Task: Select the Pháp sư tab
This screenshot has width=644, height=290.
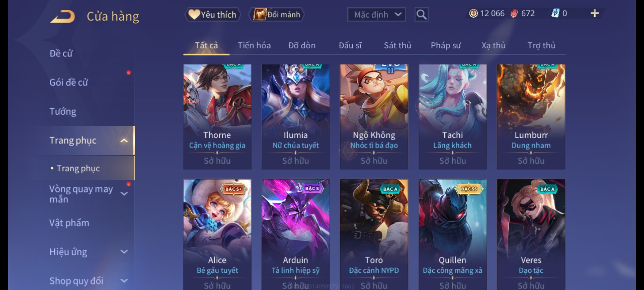Action: pos(445,45)
